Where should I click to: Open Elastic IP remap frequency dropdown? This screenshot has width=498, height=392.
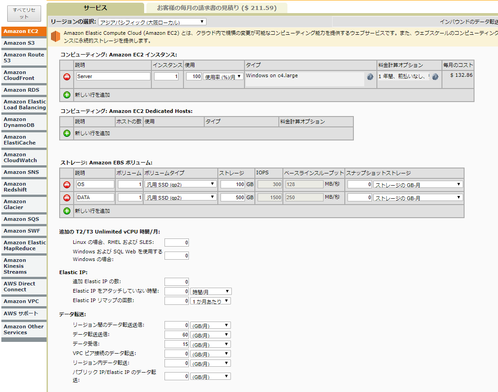211,301
